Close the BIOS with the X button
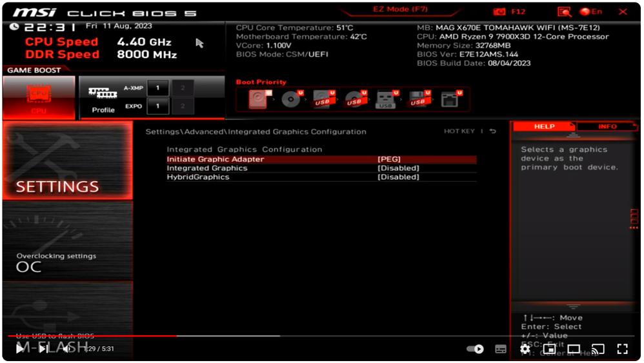Image resolution: width=644 pixels, height=363 pixels. tap(623, 12)
